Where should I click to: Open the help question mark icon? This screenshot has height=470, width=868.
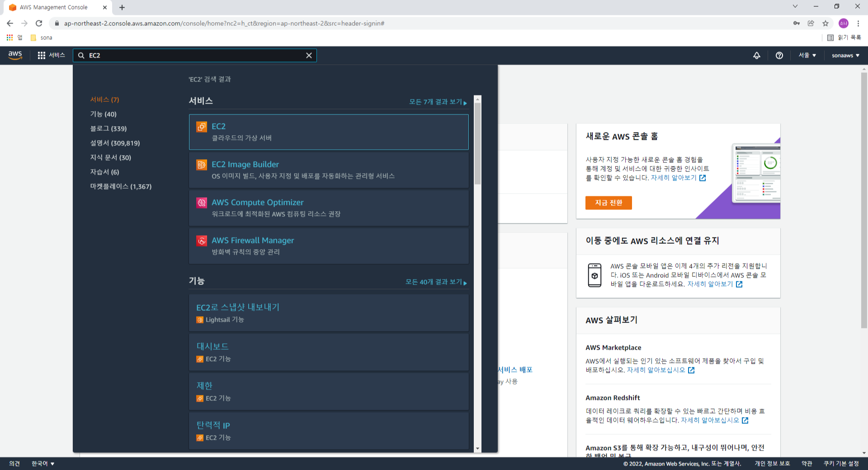click(779, 56)
